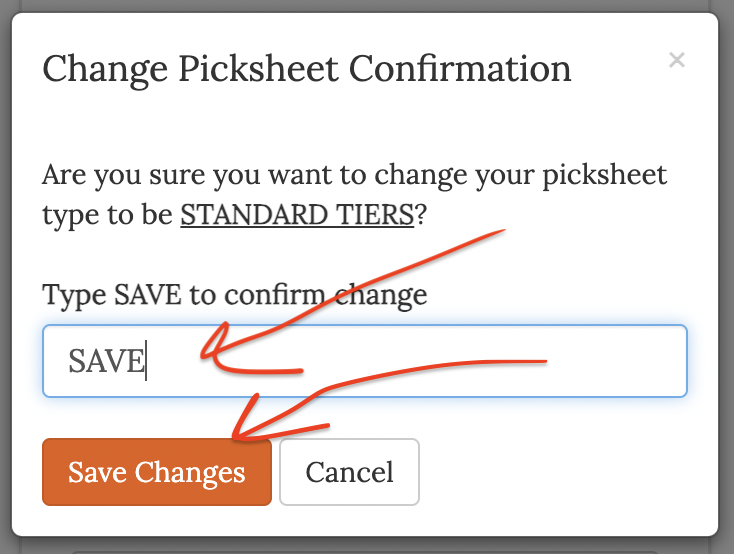Cancel the picksheet change
The image size is (734, 554).
click(x=349, y=472)
